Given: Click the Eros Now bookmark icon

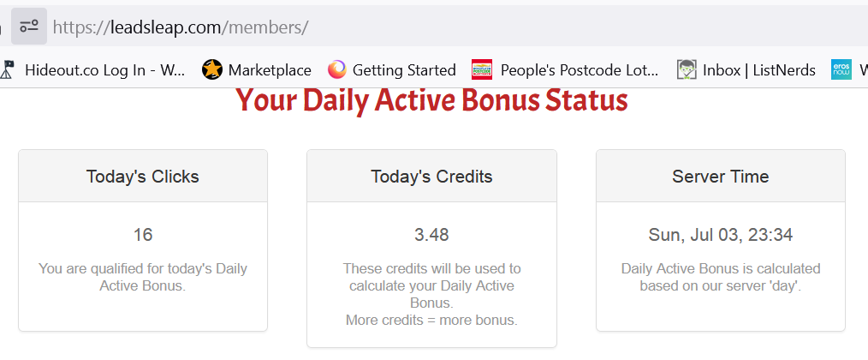Looking at the screenshot, I should click(841, 70).
